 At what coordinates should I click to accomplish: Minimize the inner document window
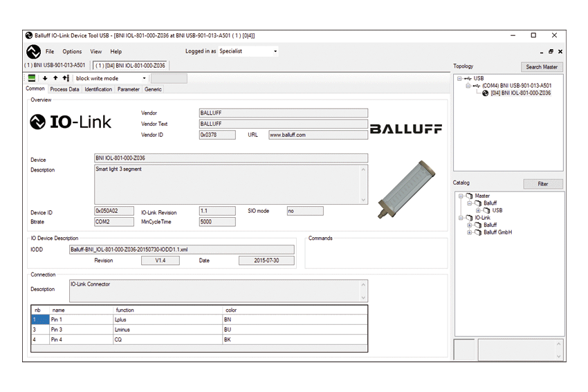tap(542, 52)
